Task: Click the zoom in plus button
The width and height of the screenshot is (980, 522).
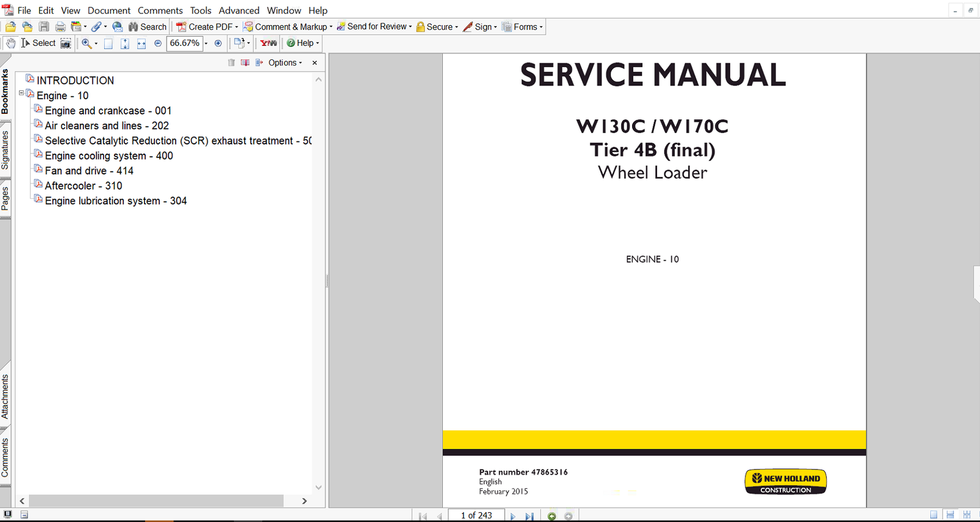Action: click(218, 43)
